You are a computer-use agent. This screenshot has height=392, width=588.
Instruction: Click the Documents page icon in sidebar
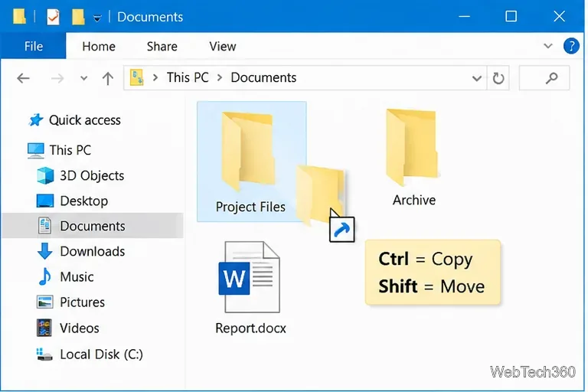pyautogui.click(x=44, y=225)
